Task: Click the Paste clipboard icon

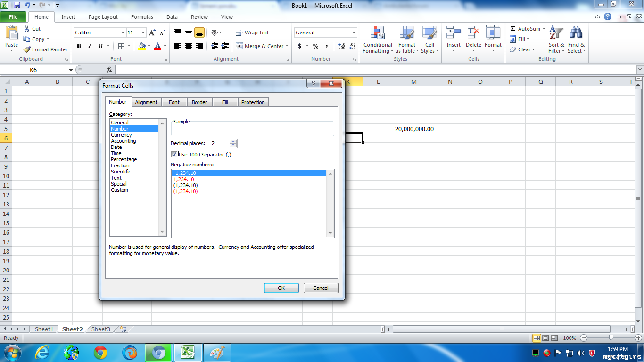Action: click(x=11, y=33)
